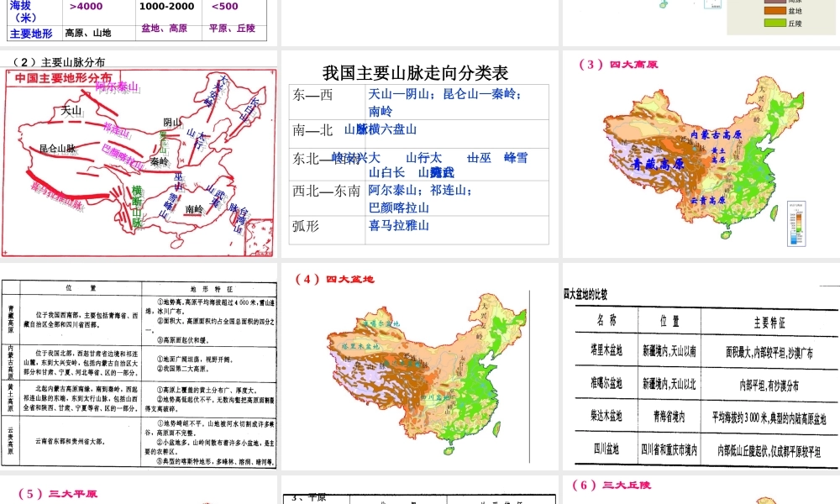Click the 弧形 direction cell

[x=306, y=226]
